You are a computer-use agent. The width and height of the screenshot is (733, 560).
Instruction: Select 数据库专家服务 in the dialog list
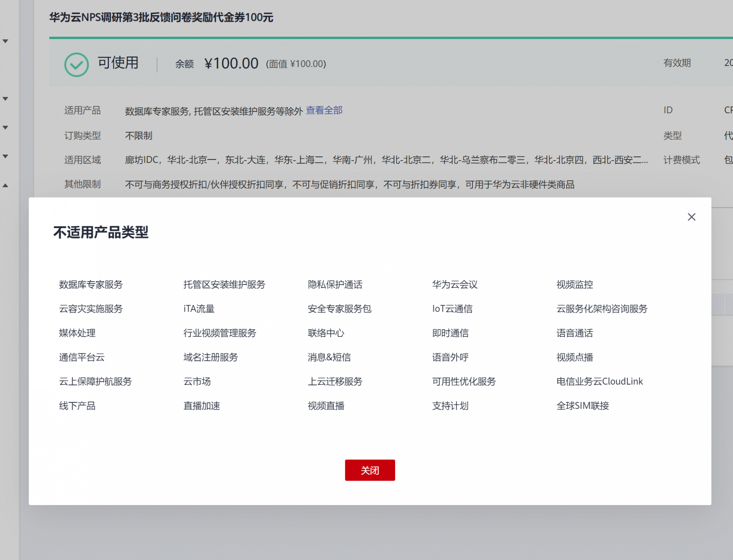click(91, 285)
